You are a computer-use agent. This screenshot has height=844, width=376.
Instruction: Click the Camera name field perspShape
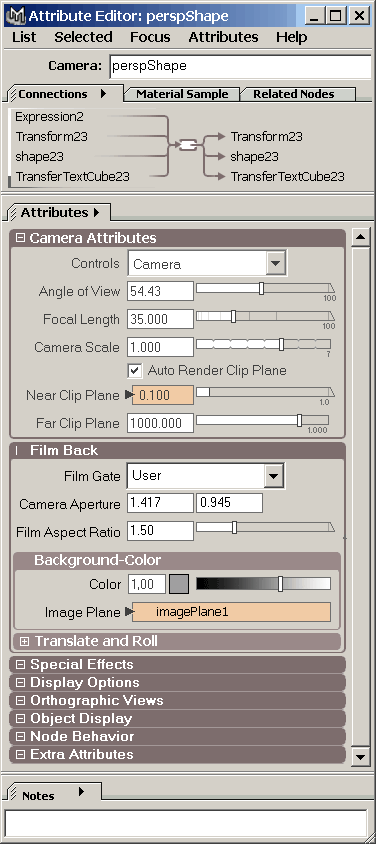pyautogui.click(x=240, y=67)
